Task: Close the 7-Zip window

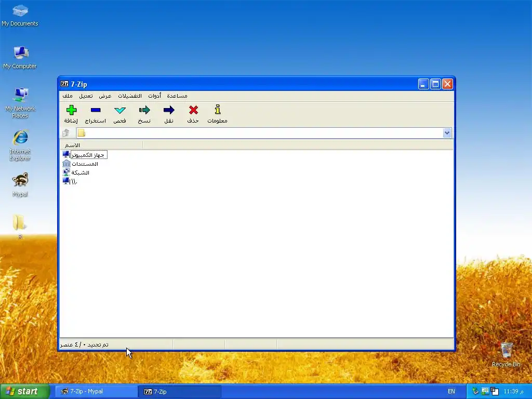Action: 447,84
